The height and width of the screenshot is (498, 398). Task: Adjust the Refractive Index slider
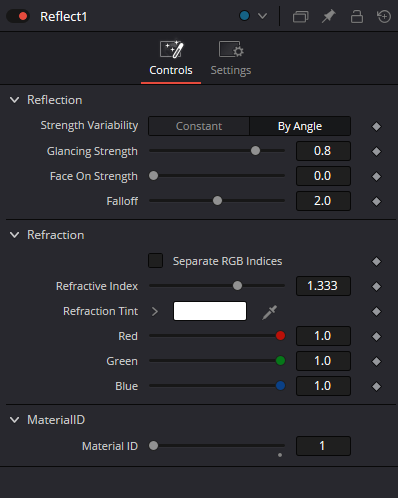click(x=217, y=286)
